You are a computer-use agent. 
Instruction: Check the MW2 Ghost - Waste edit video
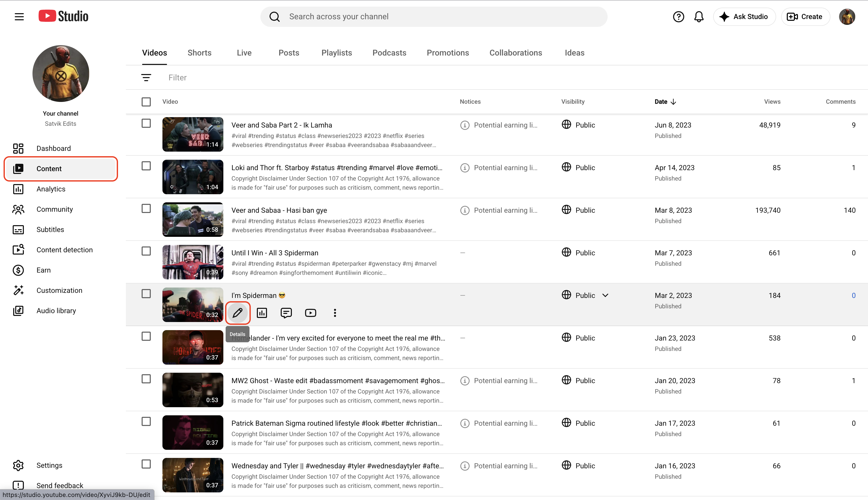146,379
